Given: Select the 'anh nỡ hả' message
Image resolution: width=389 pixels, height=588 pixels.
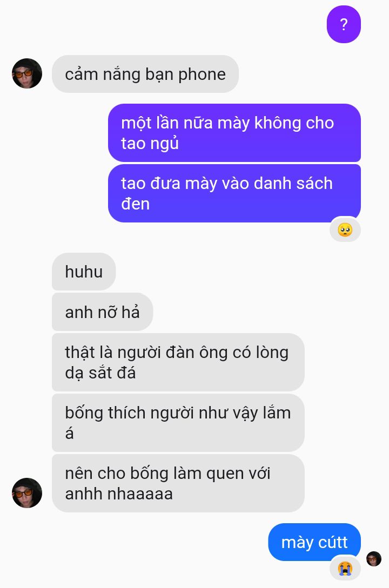Looking at the screenshot, I should 103,312.
